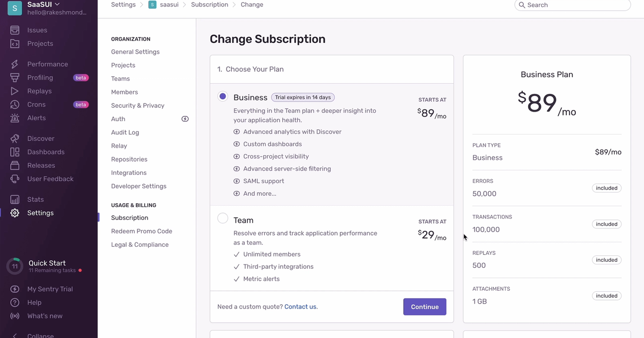Click the search magnifier icon
This screenshot has height=338, width=644.
tap(521, 5)
